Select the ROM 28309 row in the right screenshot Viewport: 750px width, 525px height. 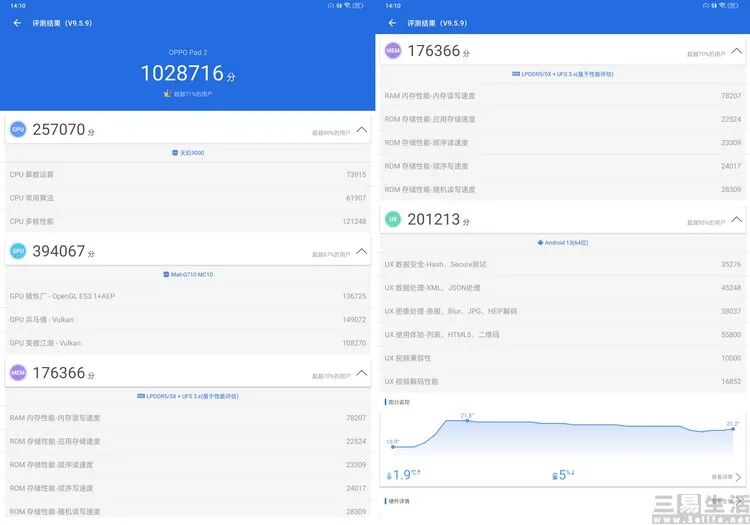coord(563,189)
